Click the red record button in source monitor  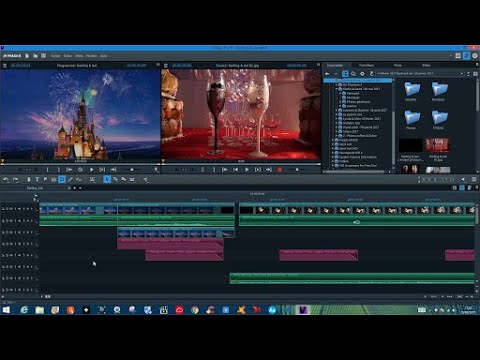click(280, 170)
